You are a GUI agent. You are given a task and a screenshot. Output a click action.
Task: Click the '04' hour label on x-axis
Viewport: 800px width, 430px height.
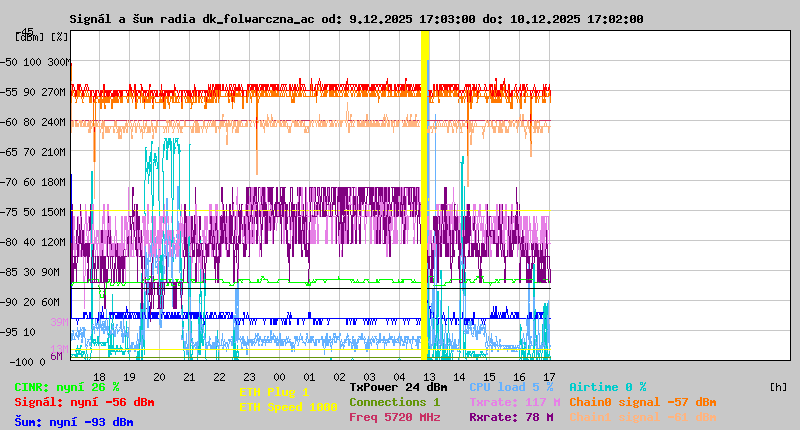click(x=399, y=377)
